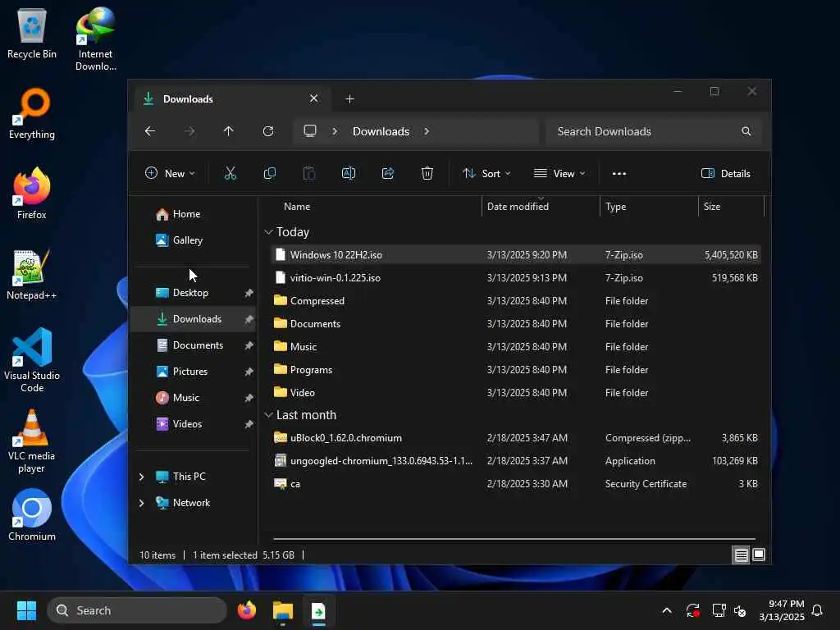This screenshot has width=840, height=630.
Task: Select the Chromium desktop shortcut
Action: (x=32, y=515)
